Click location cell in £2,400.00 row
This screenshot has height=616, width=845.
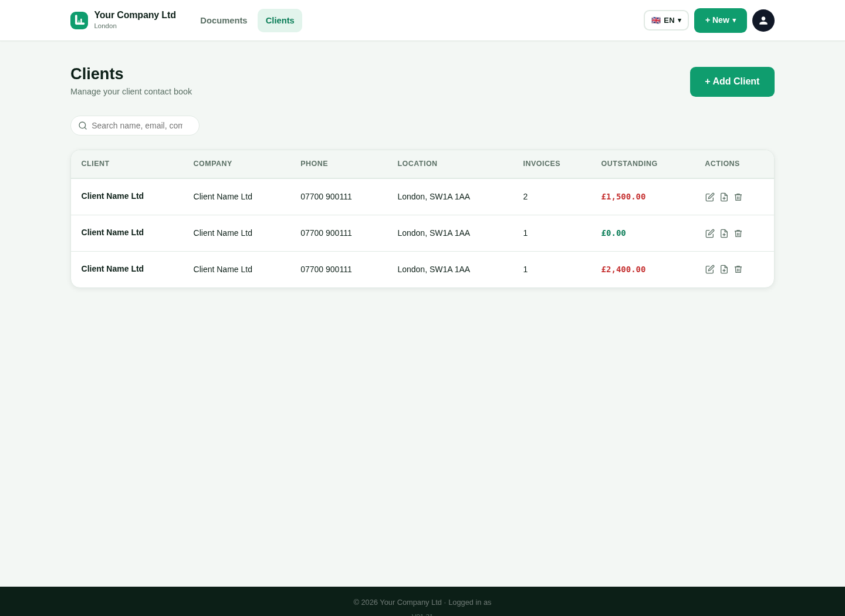pyautogui.click(x=434, y=270)
